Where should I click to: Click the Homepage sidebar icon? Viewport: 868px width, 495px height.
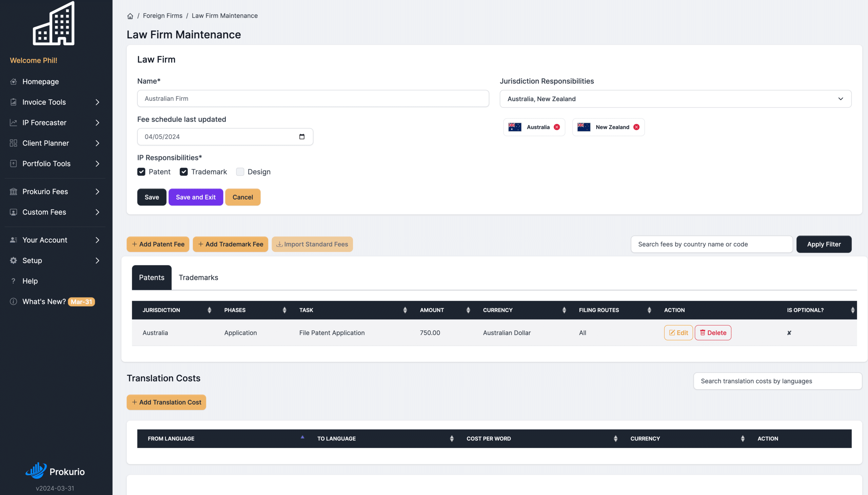(13, 82)
